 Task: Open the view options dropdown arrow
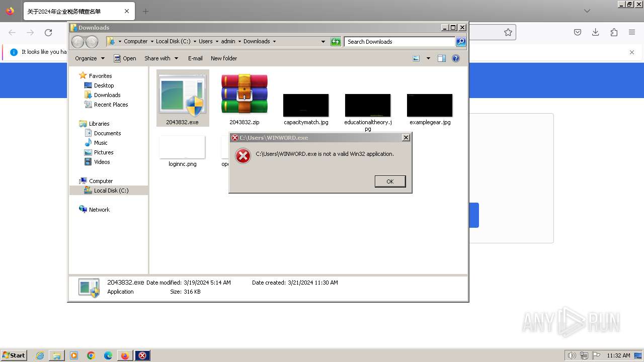428,58
